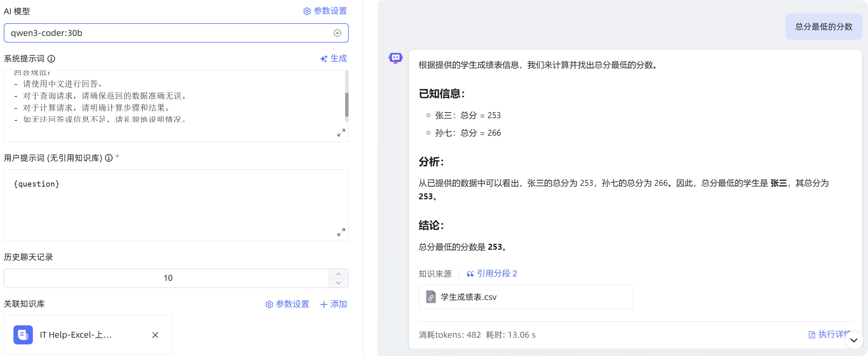Image resolution: width=868 pixels, height=356 pixels.
Task: Increase chat history count with up arrow
Action: point(338,274)
